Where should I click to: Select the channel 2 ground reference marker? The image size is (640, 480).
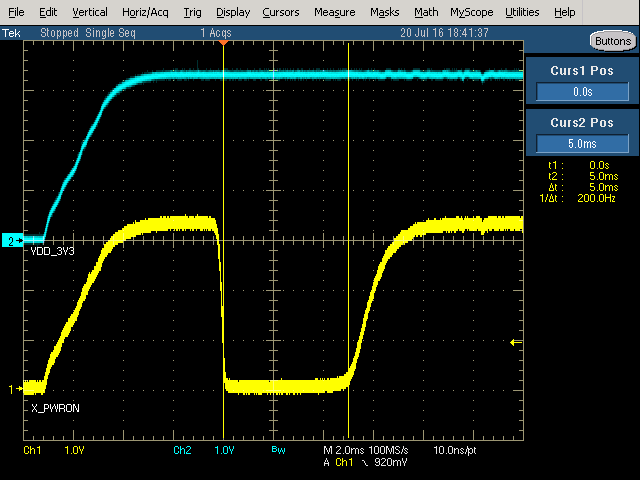(x=12, y=241)
